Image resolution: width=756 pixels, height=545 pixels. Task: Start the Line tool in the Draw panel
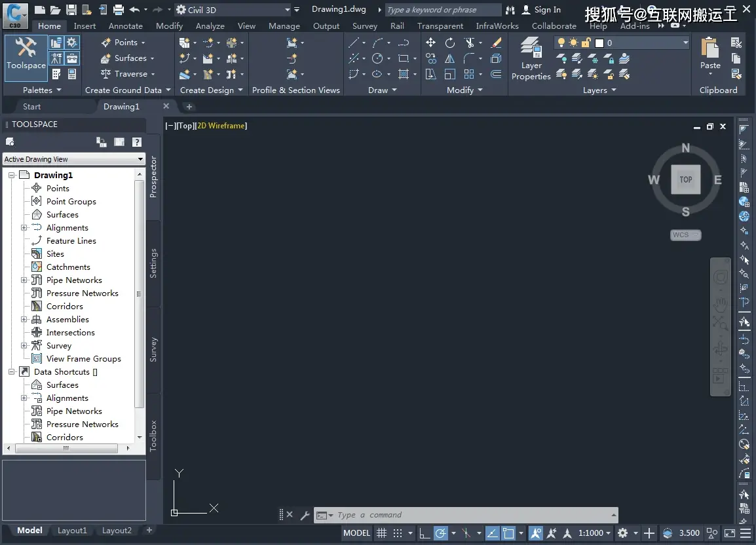pyautogui.click(x=353, y=43)
